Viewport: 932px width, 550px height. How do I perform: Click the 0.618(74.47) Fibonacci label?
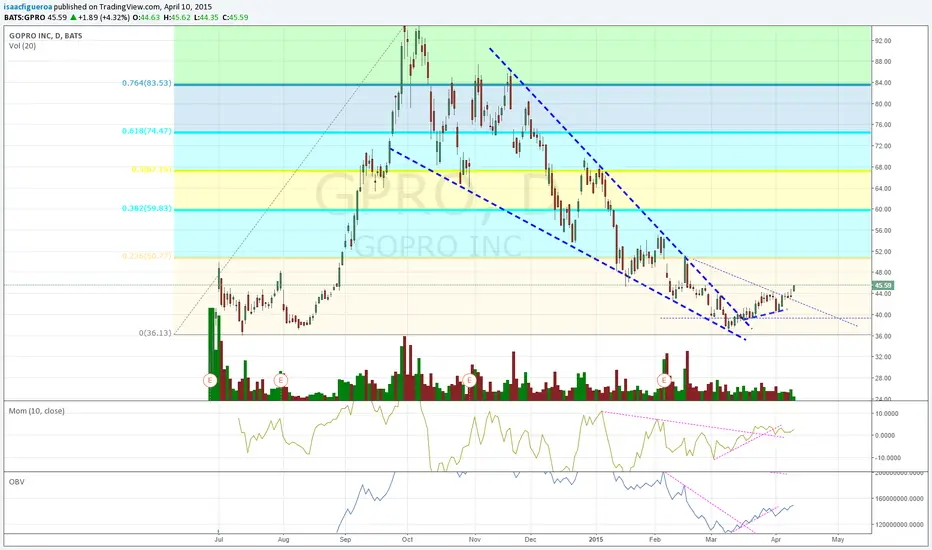tap(147, 131)
